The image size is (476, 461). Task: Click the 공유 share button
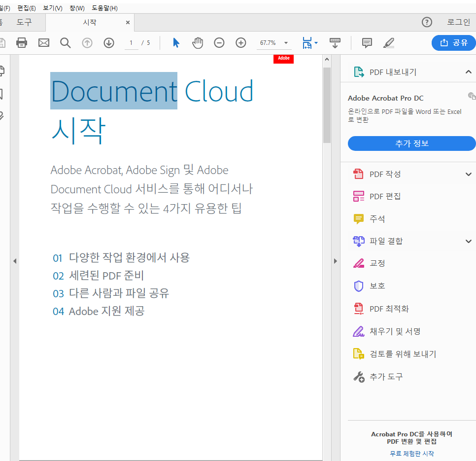[453, 43]
